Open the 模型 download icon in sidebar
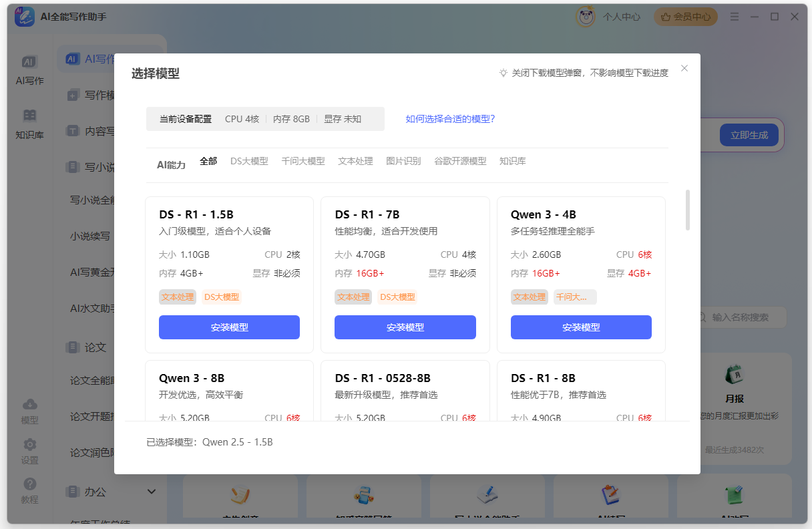This screenshot has height=529, width=812. coord(29,405)
